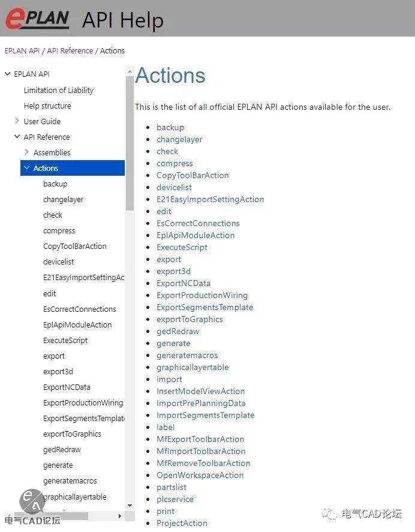This screenshot has width=415, height=532.
Task: Collapse the EPLAN API root node
Action: 8,74
